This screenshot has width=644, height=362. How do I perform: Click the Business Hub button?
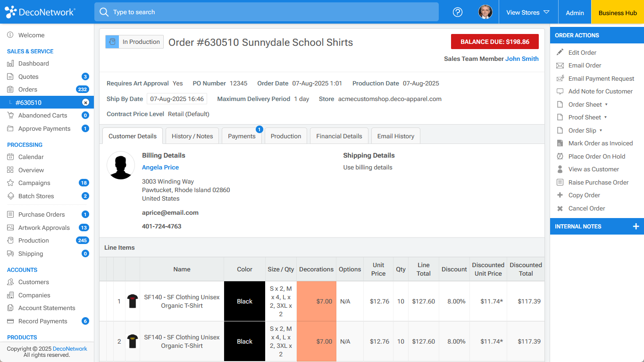tap(617, 13)
